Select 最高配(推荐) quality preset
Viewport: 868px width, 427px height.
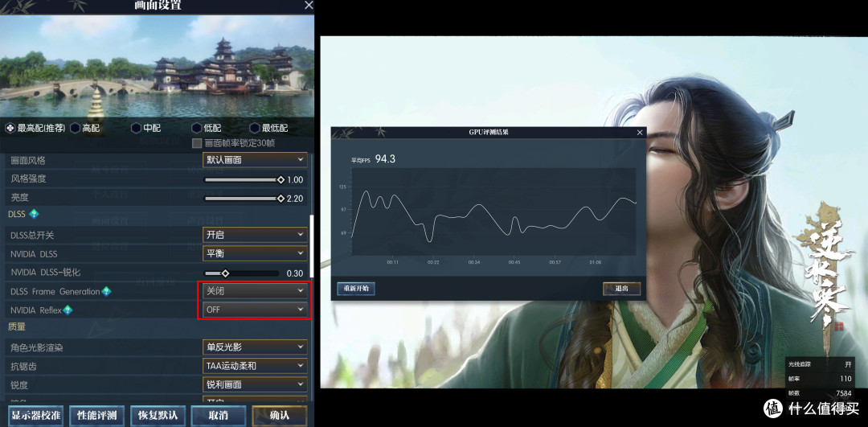pyautogui.click(x=35, y=128)
